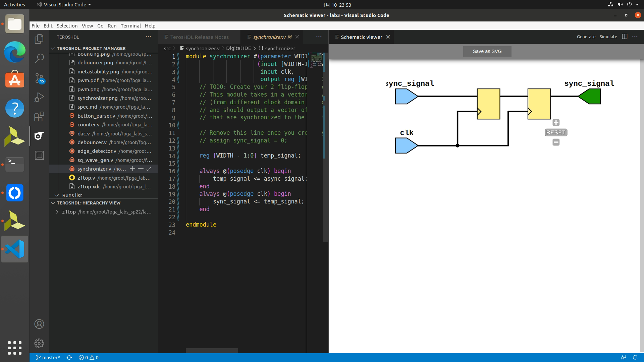Toggle the checkmark on the synchronizer.v entry
This screenshot has height=362, width=644.
(149, 169)
